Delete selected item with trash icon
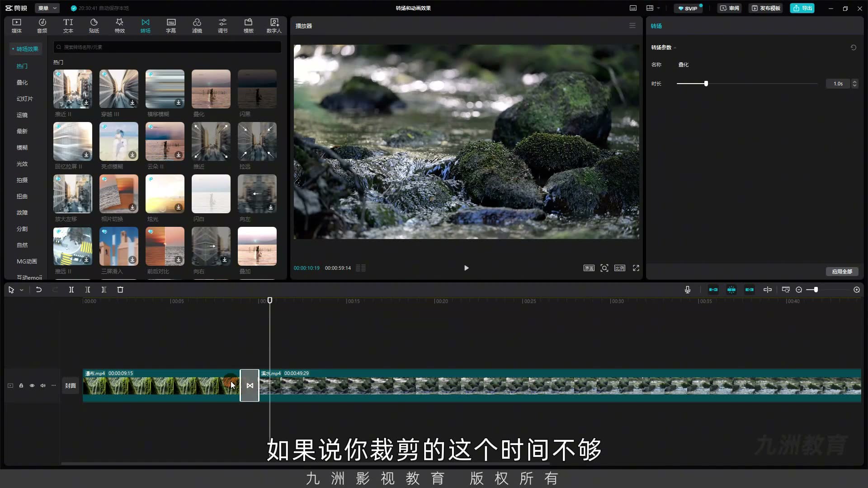The image size is (868, 488). click(x=120, y=290)
